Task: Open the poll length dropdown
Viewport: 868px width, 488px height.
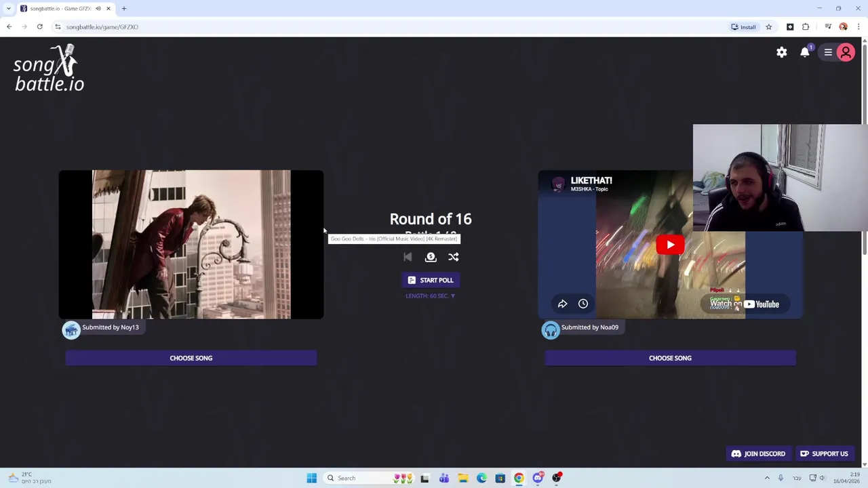Action: pyautogui.click(x=431, y=296)
